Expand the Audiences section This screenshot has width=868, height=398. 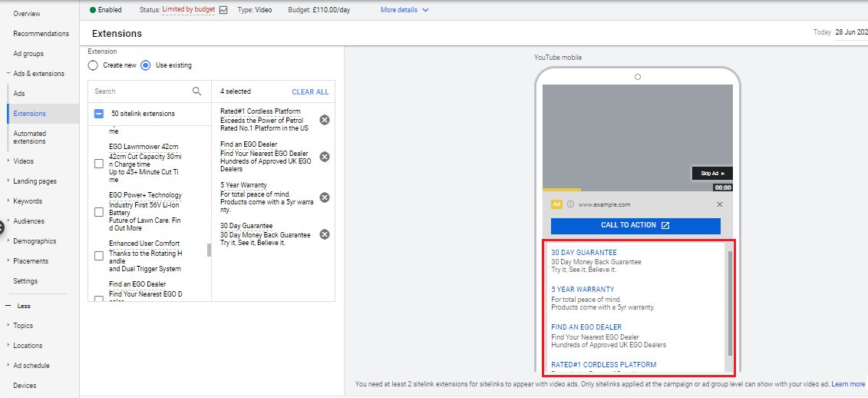[x=8, y=221]
